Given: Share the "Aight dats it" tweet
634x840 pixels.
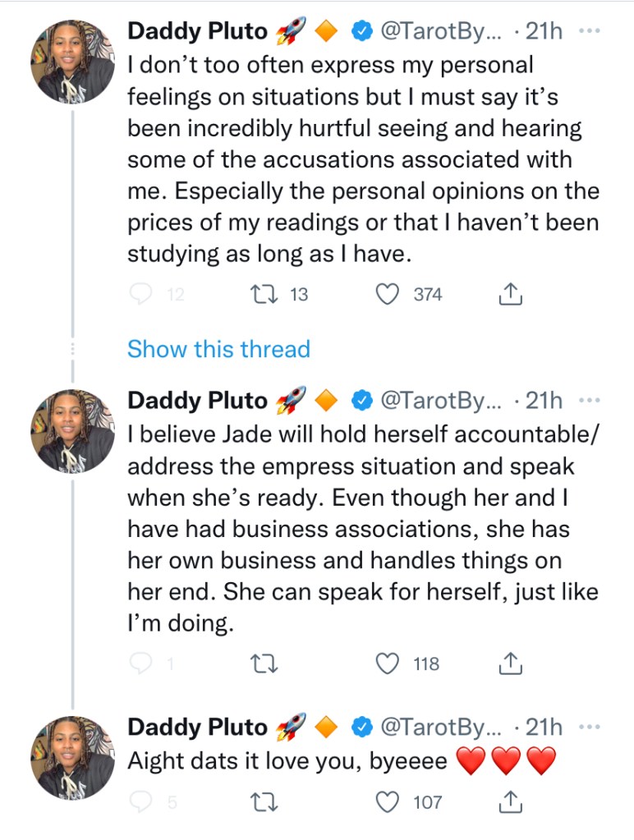Looking at the screenshot, I should (x=510, y=802).
